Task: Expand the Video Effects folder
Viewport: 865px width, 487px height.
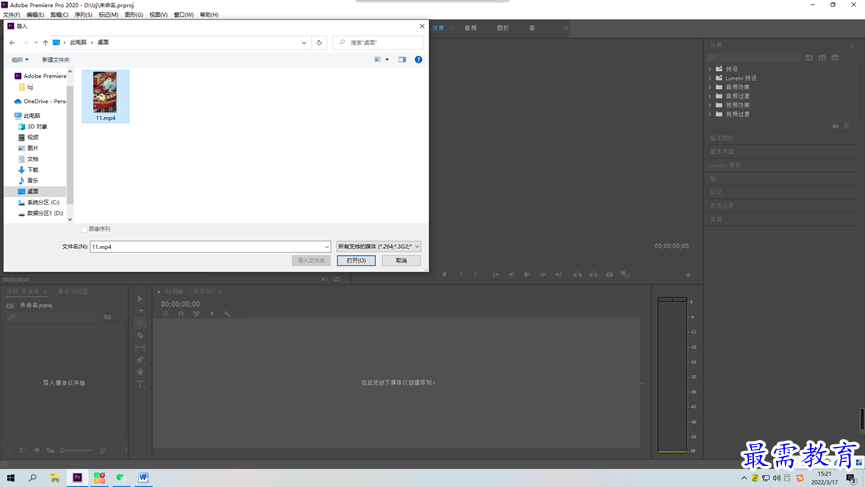Action: [710, 105]
